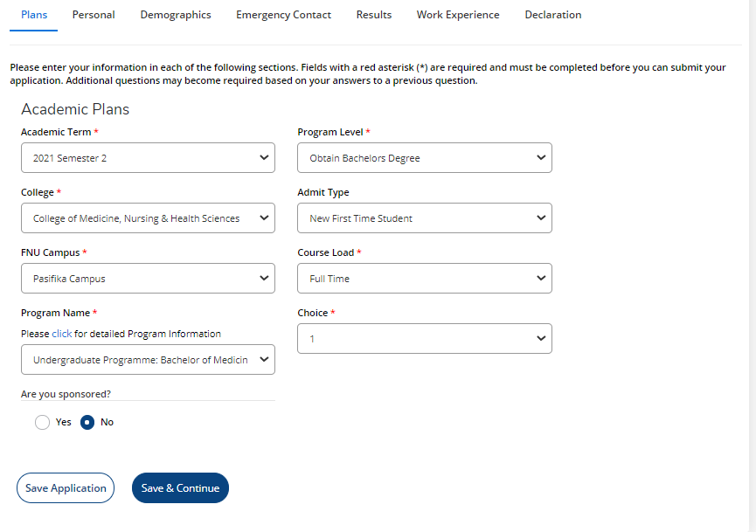
Task: Change the Course Load dropdown
Action: (425, 279)
